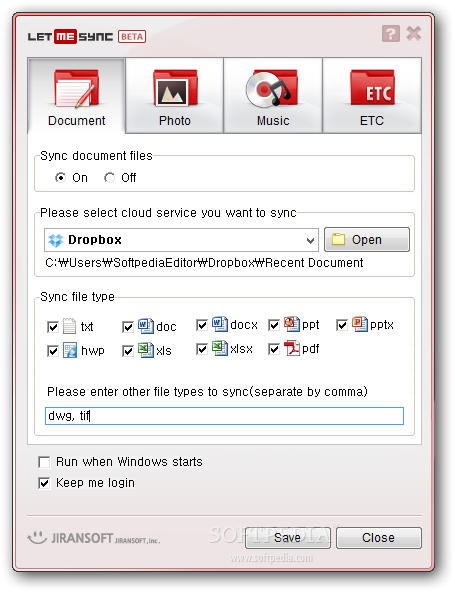Switch to the ETC tab

[372, 96]
